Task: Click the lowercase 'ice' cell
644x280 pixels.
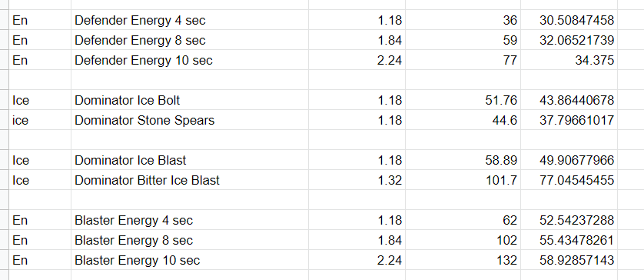Action: click(x=40, y=120)
